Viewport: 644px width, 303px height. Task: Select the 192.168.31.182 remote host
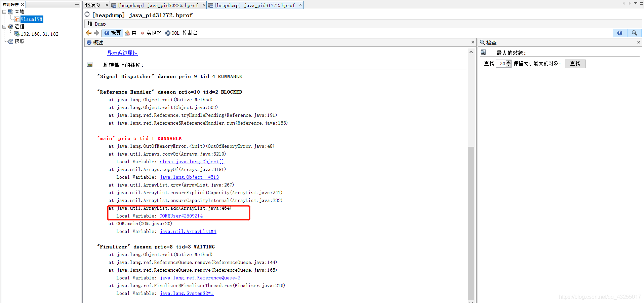pyautogui.click(x=40, y=34)
